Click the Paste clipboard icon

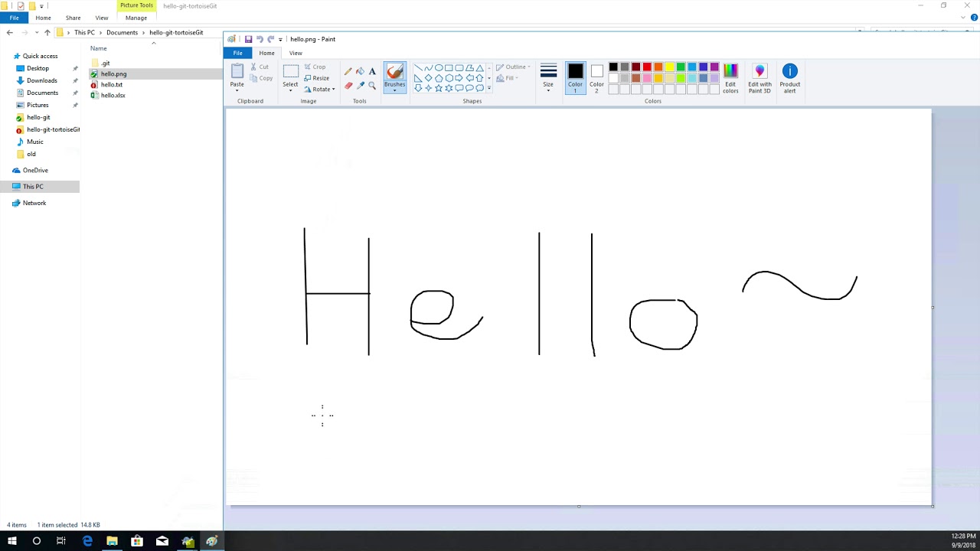coord(237,71)
